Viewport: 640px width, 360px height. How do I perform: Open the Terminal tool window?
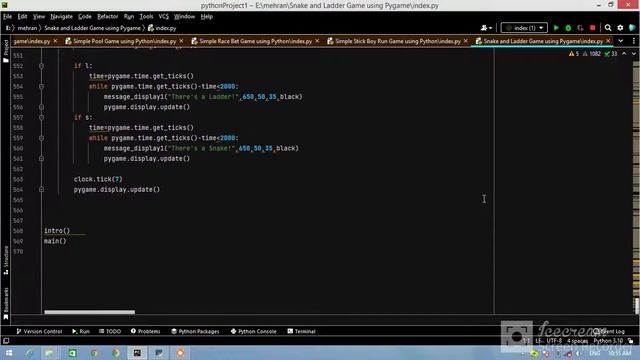tap(301, 331)
